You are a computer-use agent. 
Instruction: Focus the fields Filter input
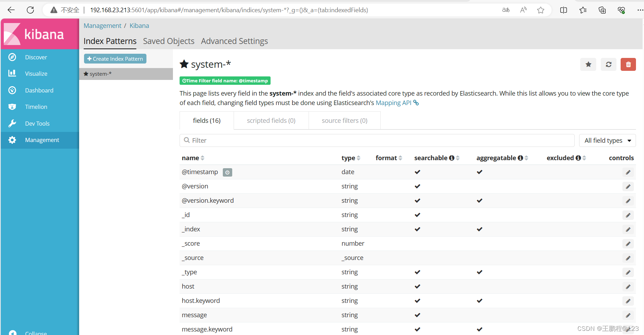point(377,141)
